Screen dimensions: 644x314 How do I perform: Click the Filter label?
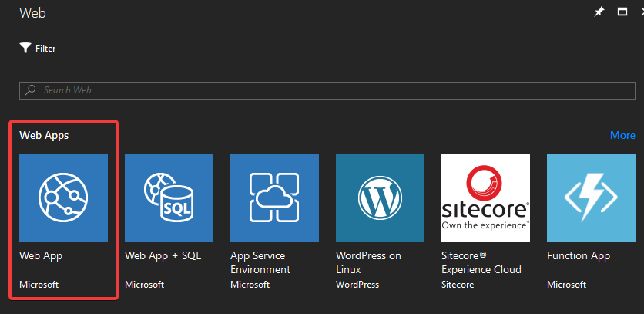(x=45, y=49)
